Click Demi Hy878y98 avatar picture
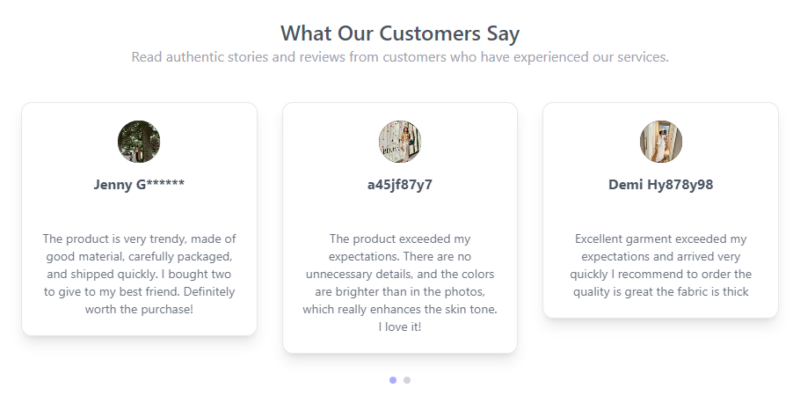The height and width of the screenshot is (411, 800). coord(661,142)
